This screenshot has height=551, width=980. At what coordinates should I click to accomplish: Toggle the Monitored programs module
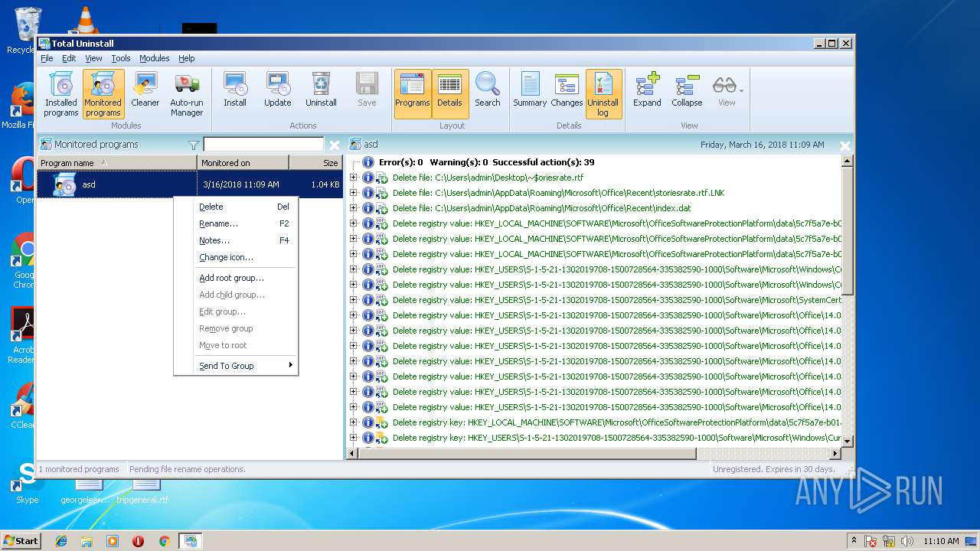point(103,94)
